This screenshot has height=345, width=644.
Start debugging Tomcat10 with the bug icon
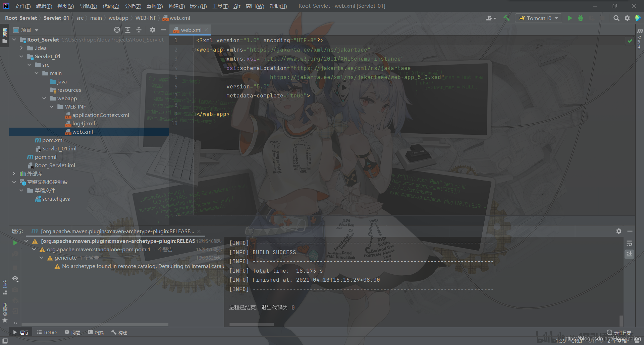[581, 18]
